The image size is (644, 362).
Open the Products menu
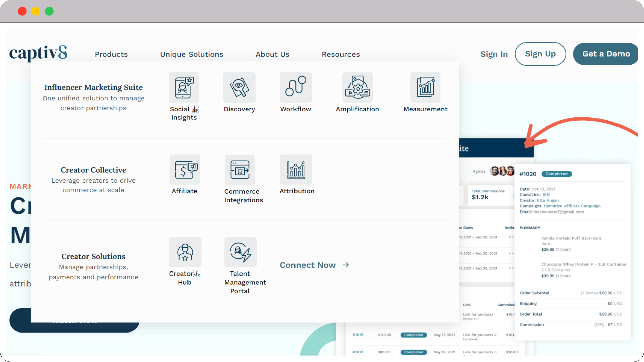click(111, 54)
